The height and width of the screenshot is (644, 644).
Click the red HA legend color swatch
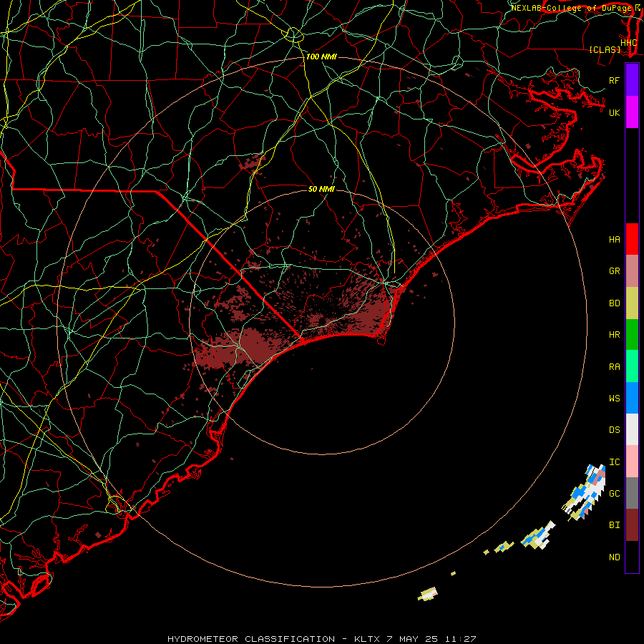pyautogui.click(x=632, y=239)
